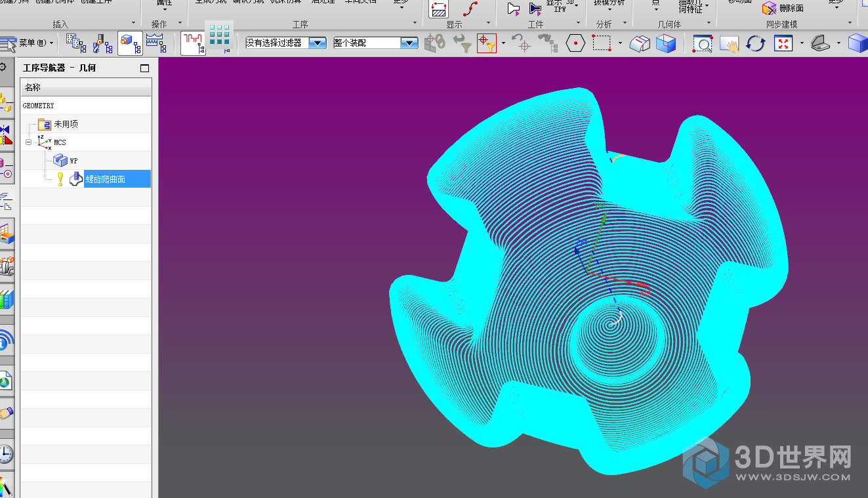Click the red-boxed crosshair funnel icon
The width and height of the screenshot is (868, 498).
(x=487, y=44)
